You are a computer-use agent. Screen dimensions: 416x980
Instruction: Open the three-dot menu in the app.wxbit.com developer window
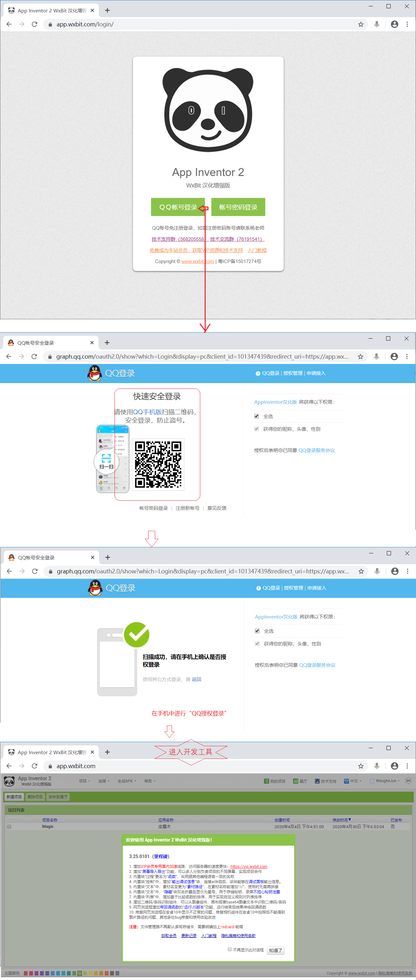click(407, 766)
